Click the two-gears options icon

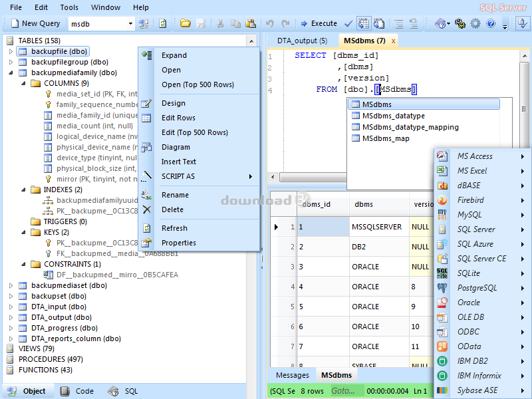[460, 23]
